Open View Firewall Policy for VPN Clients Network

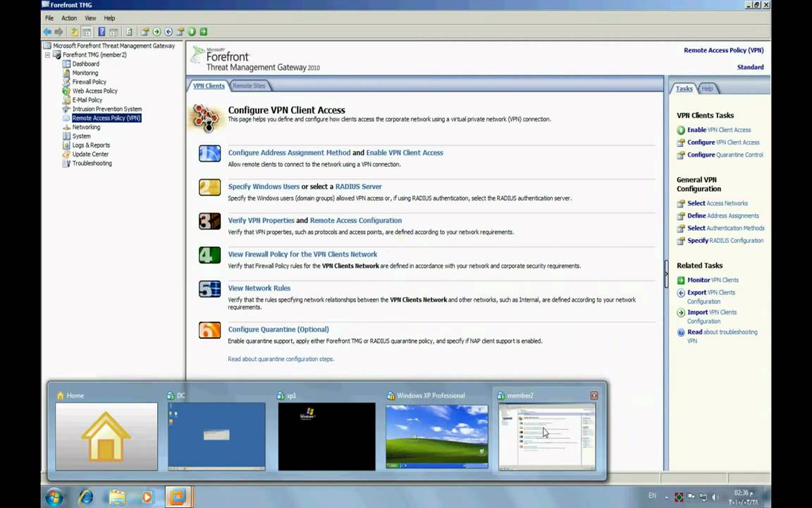click(x=302, y=255)
